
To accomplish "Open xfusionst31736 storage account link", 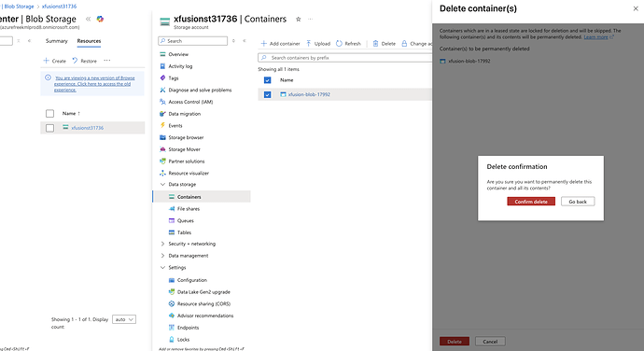I will 87,128.
